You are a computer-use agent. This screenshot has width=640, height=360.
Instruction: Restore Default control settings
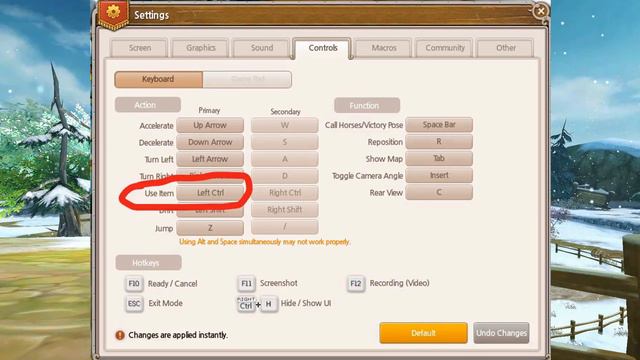pyautogui.click(x=423, y=333)
